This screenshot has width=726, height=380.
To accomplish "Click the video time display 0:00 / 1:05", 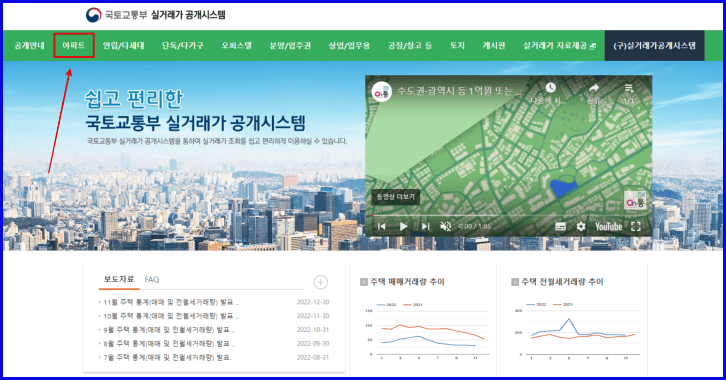I will tap(475, 226).
